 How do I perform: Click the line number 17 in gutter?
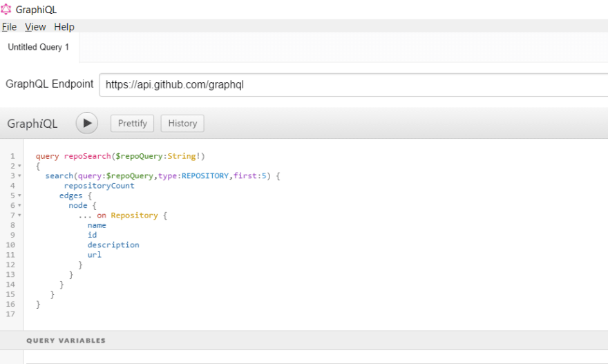tap(10, 314)
